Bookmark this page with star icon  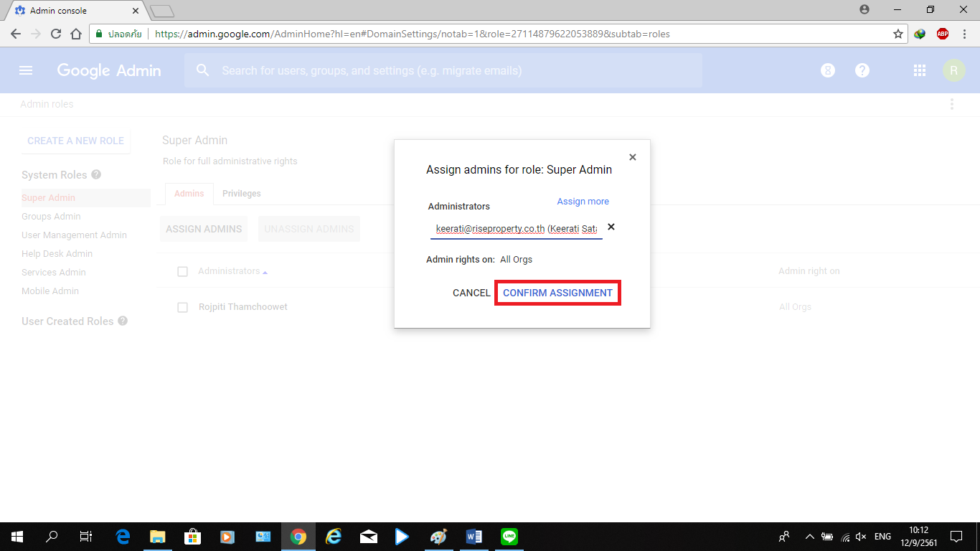click(x=897, y=34)
